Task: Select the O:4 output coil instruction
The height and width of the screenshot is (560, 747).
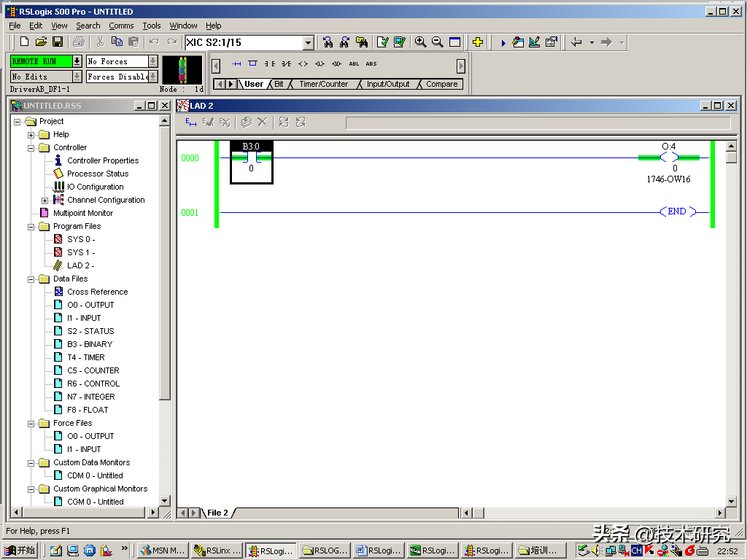Action: click(668, 157)
